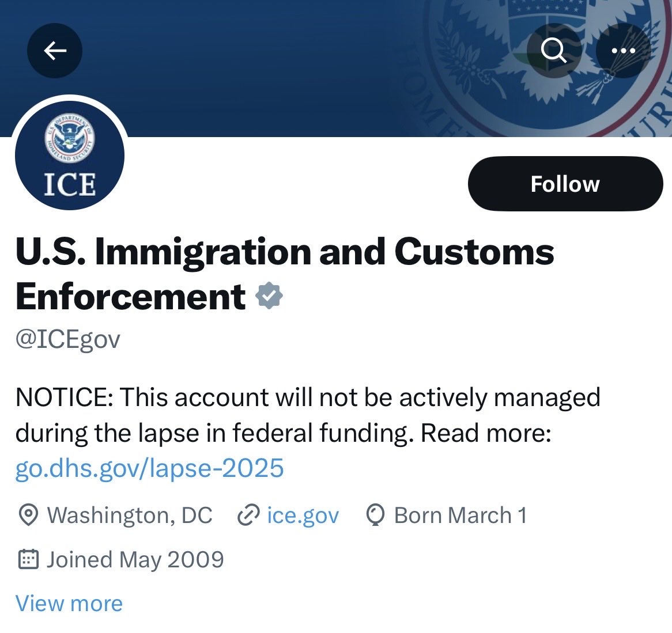Click the chain link icon
The image size is (672, 633).
(x=248, y=516)
